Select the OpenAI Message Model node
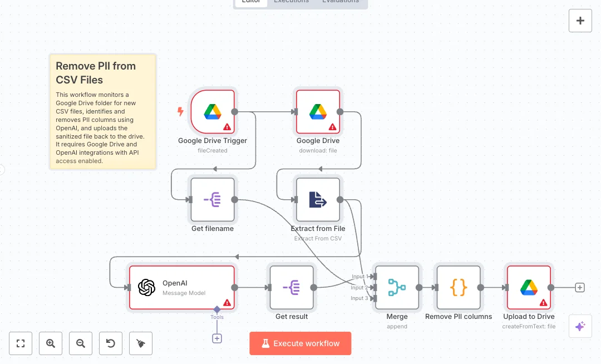This screenshot has width=601, height=364. [x=182, y=287]
